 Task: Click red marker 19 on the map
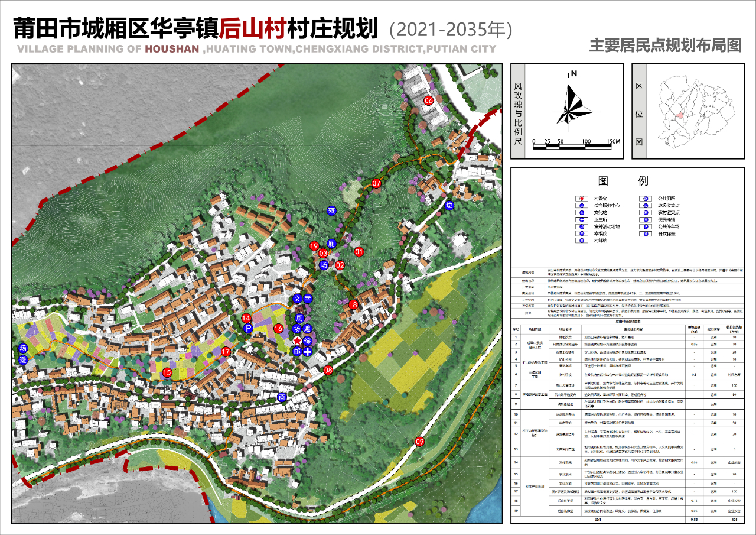(x=314, y=245)
